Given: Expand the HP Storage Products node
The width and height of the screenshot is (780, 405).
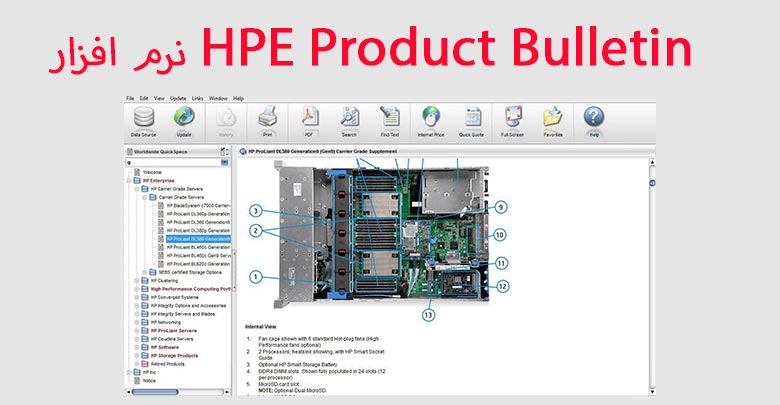Looking at the screenshot, I should (137, 356).
